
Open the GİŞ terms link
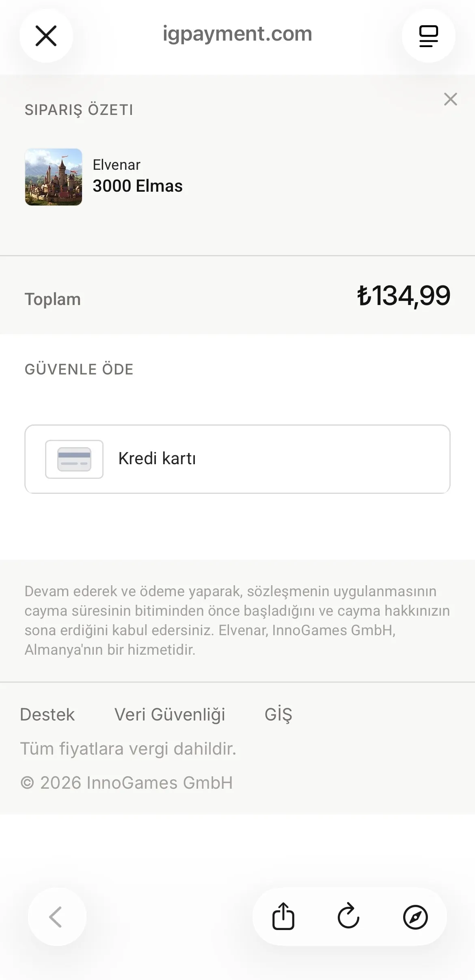(x=279, y=714)
